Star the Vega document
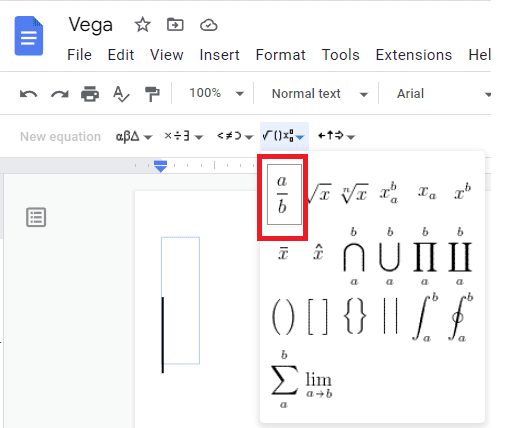Viewport: 524px width, 428px height. click(x=143, y=25)
